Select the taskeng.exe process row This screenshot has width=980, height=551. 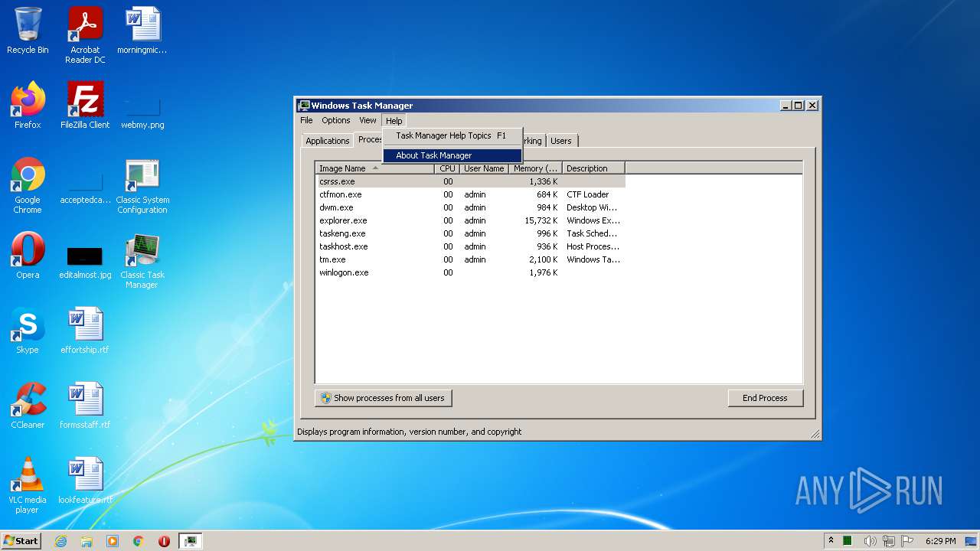coord(470,233)
